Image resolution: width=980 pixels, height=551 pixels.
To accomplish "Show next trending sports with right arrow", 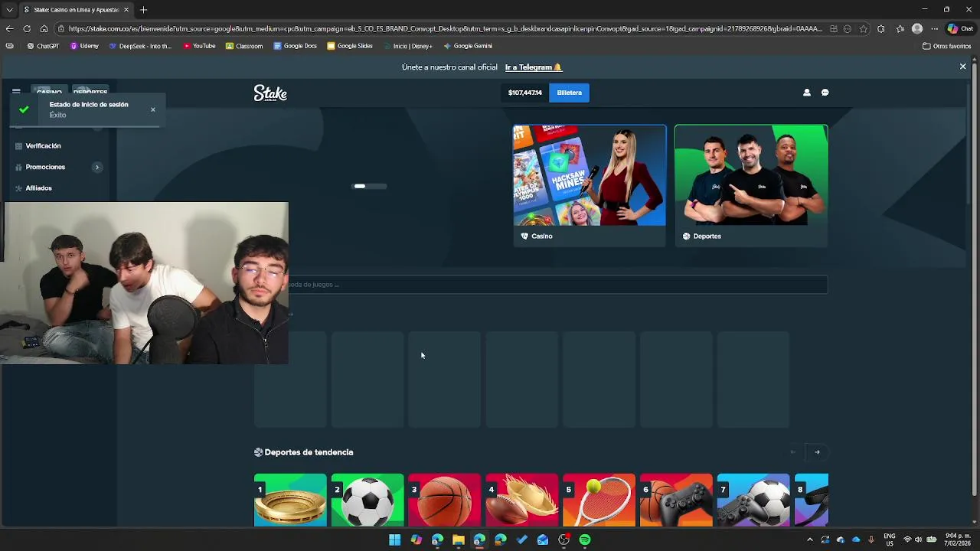I will [x=817, y=452].
